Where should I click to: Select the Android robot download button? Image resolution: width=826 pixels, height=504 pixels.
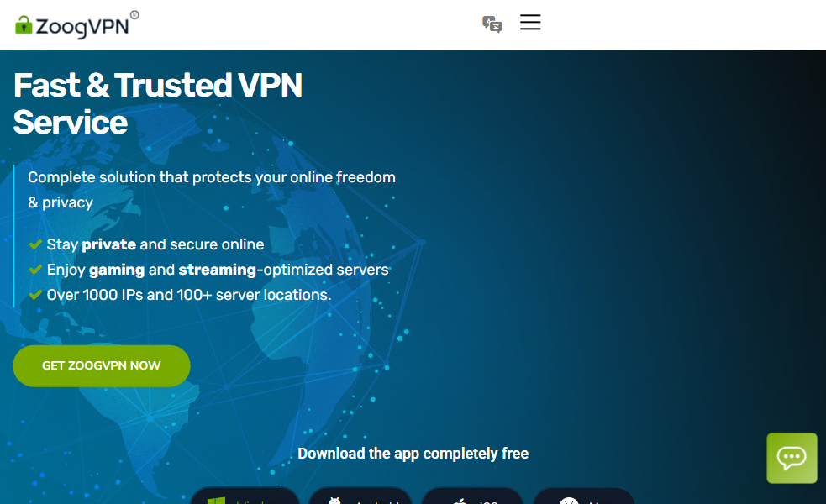[360, 497]
